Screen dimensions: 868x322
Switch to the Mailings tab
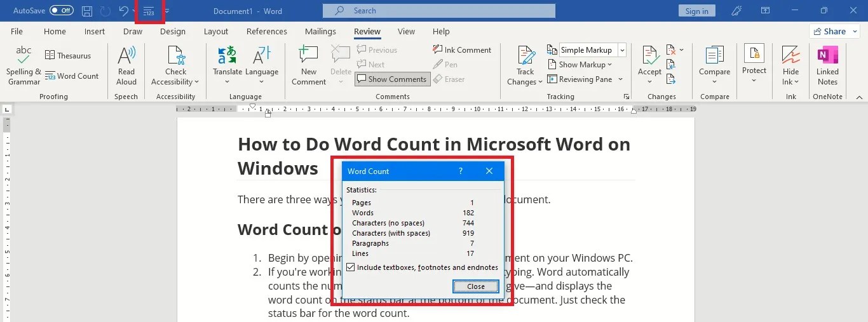pyautogui.click(x=320, y=31)
